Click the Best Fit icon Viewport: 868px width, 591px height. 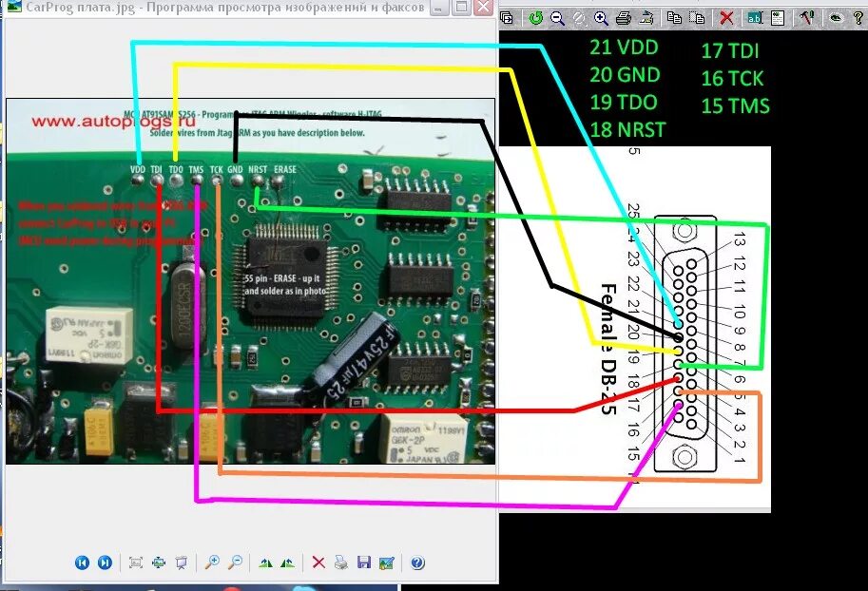136,562
